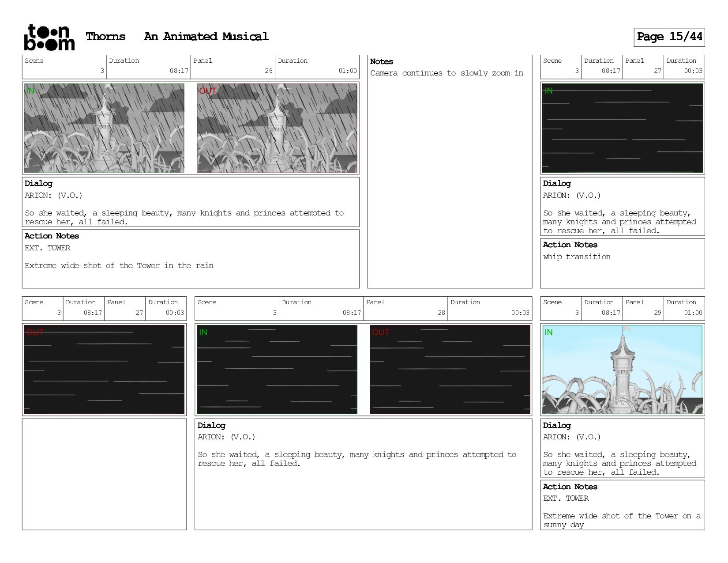
Task: Click 'whip transition' action note
Action: pyautogui.click(x=577, y=257)
